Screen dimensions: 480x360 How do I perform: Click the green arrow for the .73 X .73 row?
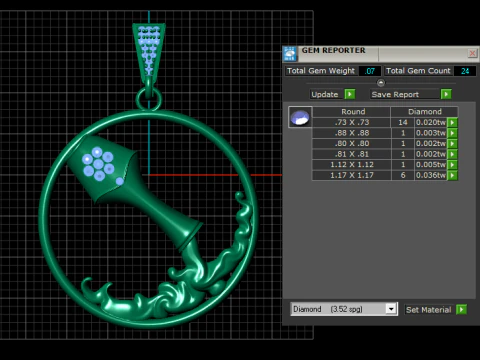(x=452, y=122)
